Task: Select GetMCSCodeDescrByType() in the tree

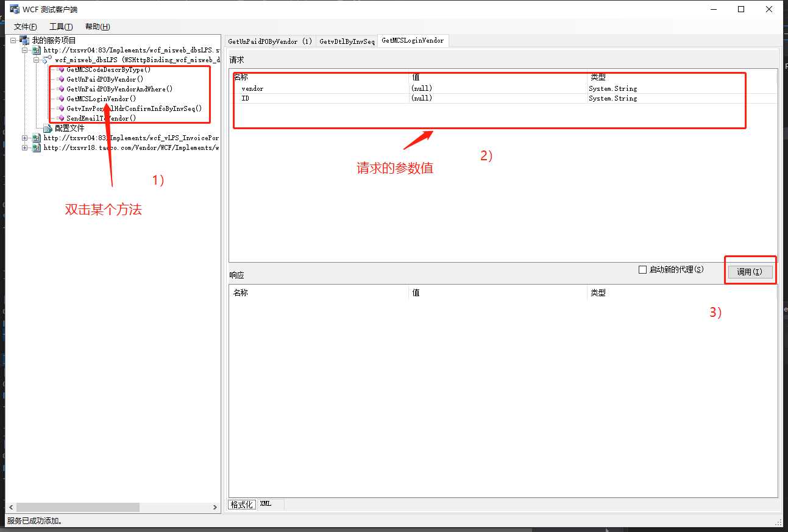Action: (x=108, y=69)
